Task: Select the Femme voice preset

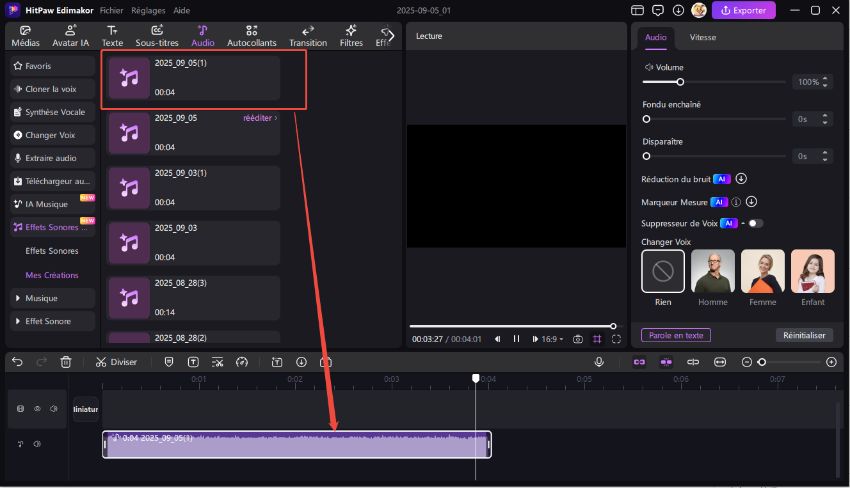Action: click(763, 271)
